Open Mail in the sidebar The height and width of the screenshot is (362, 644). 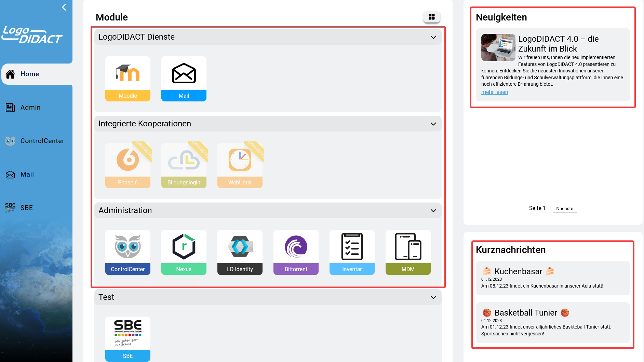pyautogui.click(x=36, y=175)
